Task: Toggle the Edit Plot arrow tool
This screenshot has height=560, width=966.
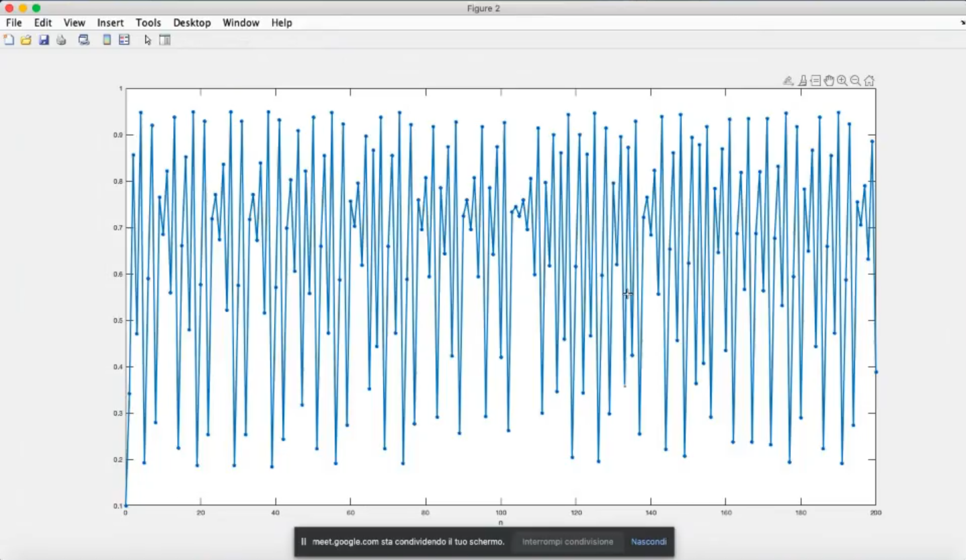Action: click(148, 40)
